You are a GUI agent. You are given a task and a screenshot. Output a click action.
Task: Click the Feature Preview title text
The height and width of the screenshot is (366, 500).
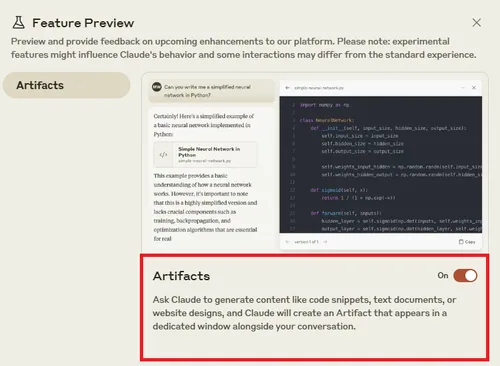pos(83,23)
